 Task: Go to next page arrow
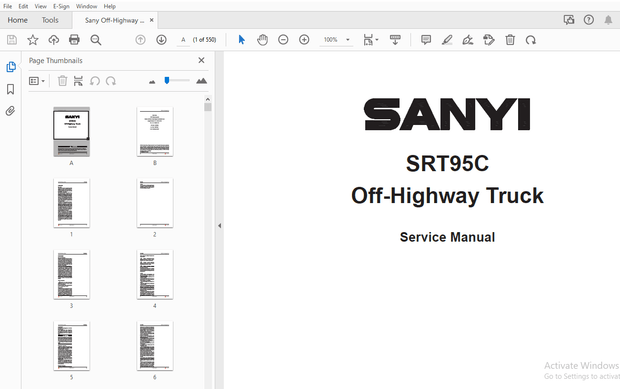tap(161, 40)
